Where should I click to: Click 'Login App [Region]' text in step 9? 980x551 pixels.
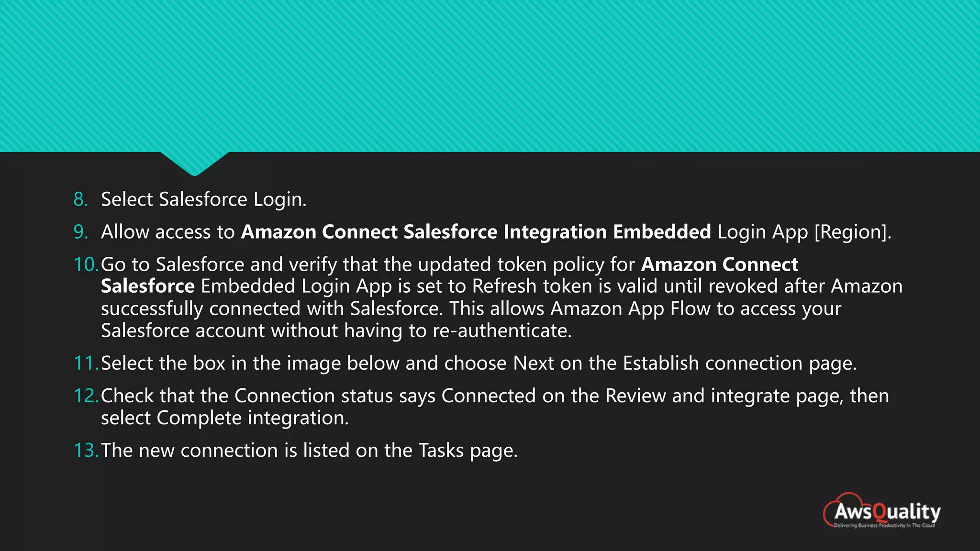tap(804, 232)
